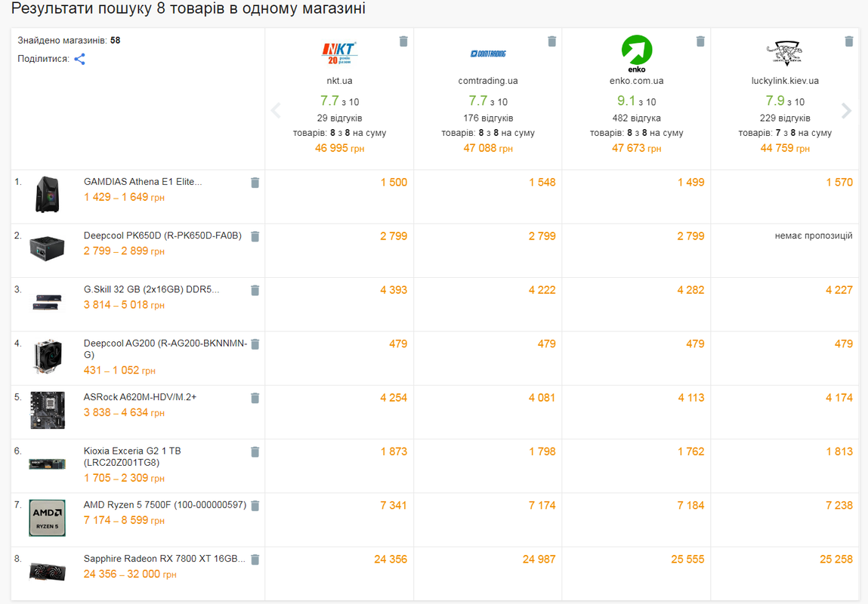Open Deepcool PK650D (R-PK650D-FA0B) link
Screen dimensions: 868x604
tap(162, 235)
